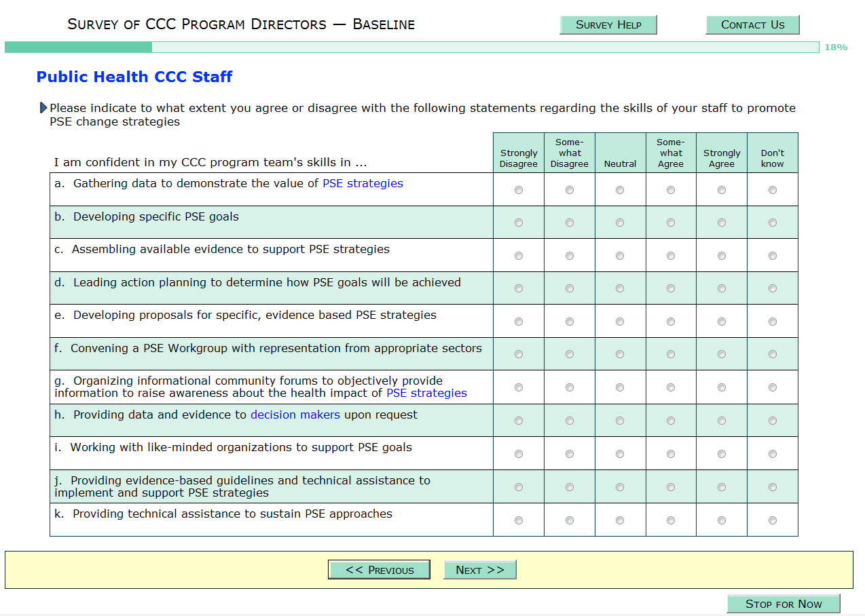Pick Don't know for developing proposals statement

pos(773,322)
